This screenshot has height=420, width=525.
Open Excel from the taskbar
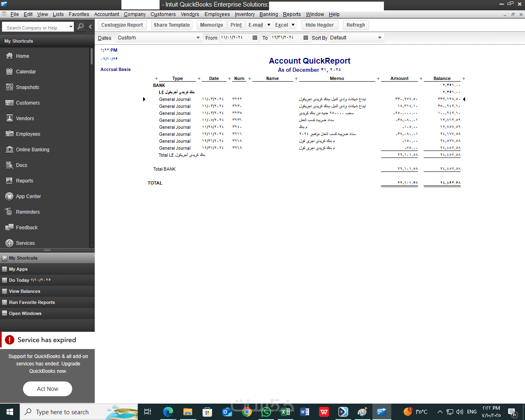(285, 412)
